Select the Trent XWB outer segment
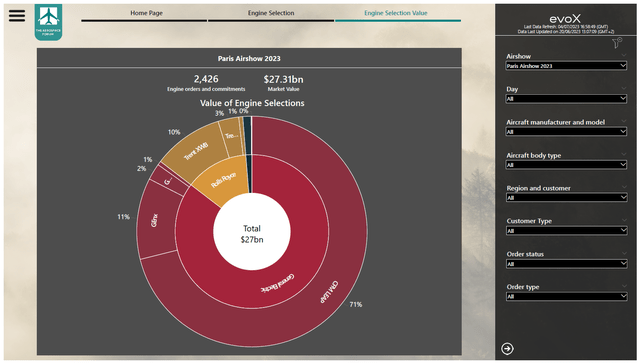Viewport: 640px width, 364px height. point(196,151)
